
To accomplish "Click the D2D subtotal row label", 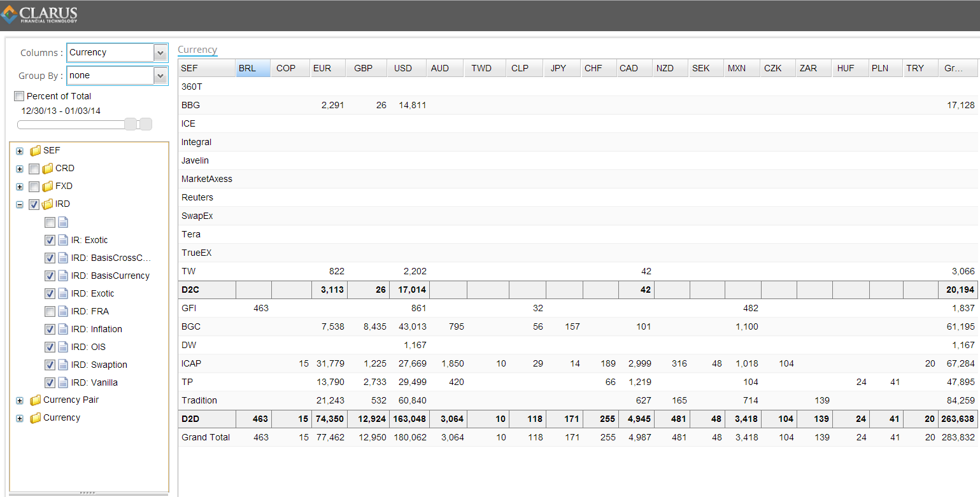I will point(191,419).
